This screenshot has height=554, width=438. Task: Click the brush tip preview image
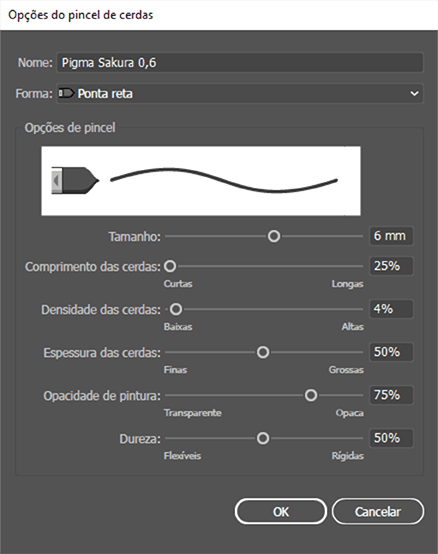point(75,181)
